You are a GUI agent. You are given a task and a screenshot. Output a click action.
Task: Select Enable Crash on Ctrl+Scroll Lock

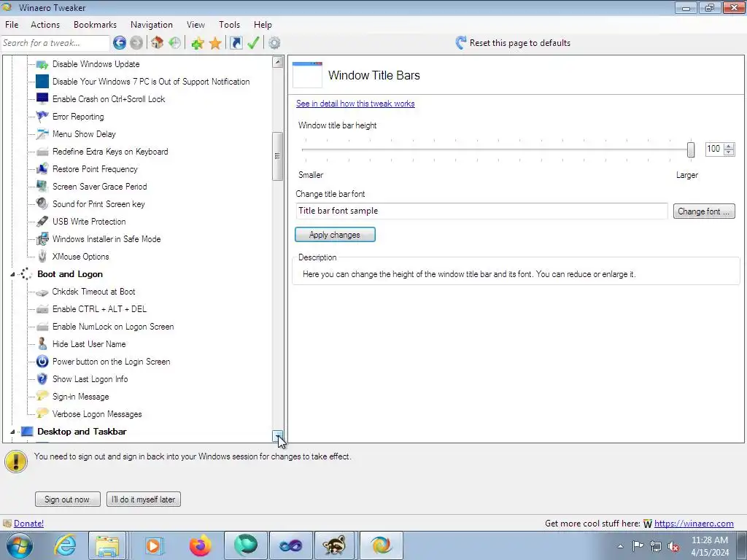109,99
